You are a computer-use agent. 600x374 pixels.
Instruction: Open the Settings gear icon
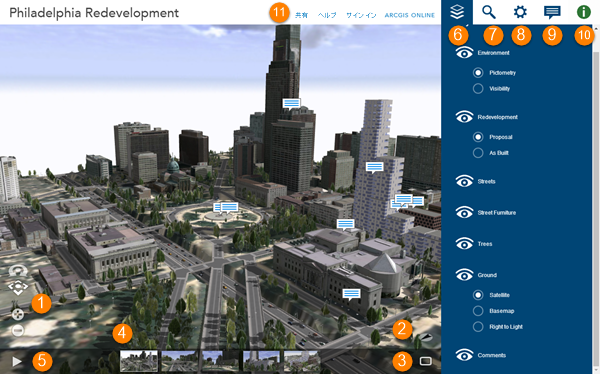point(520,12)
